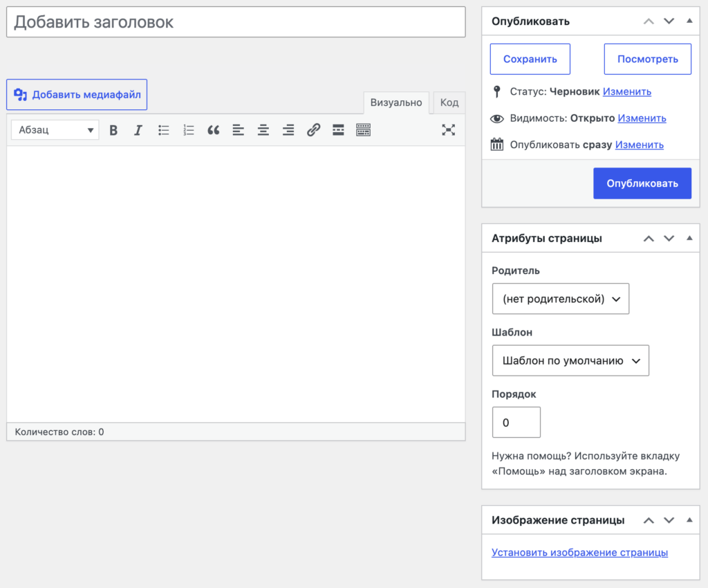Click the Открыто visibility value
Image resolution: width=708 pixels, height=588 pixels.
pyautogui.click(x=593, y=118)
